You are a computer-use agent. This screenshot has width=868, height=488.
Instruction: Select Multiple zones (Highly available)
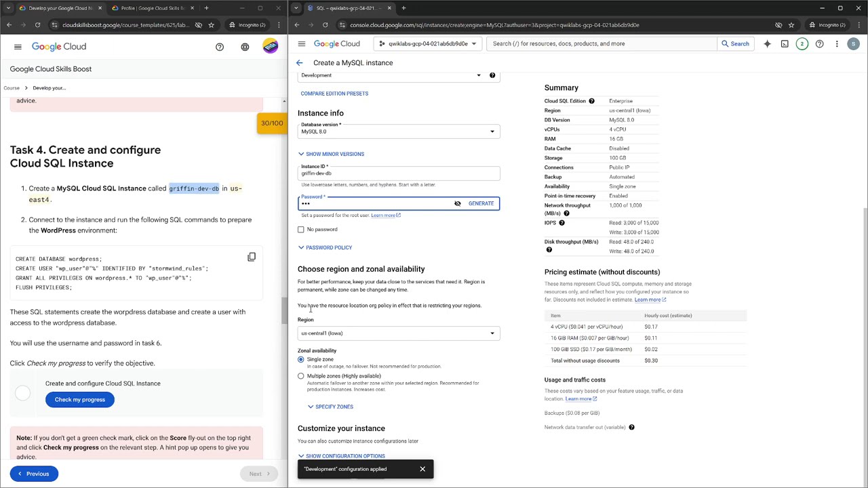(301, 376)
